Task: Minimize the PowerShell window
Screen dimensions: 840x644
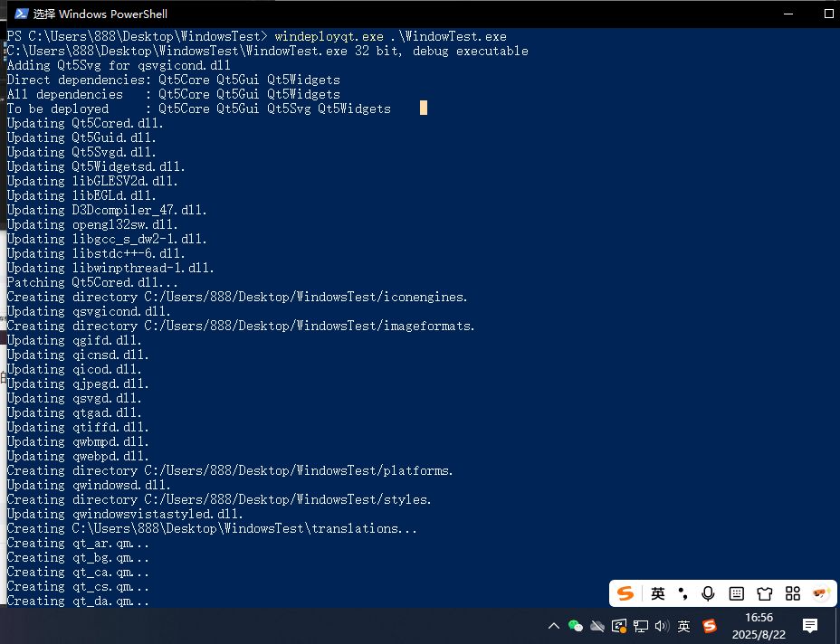Action: (788, 14)
